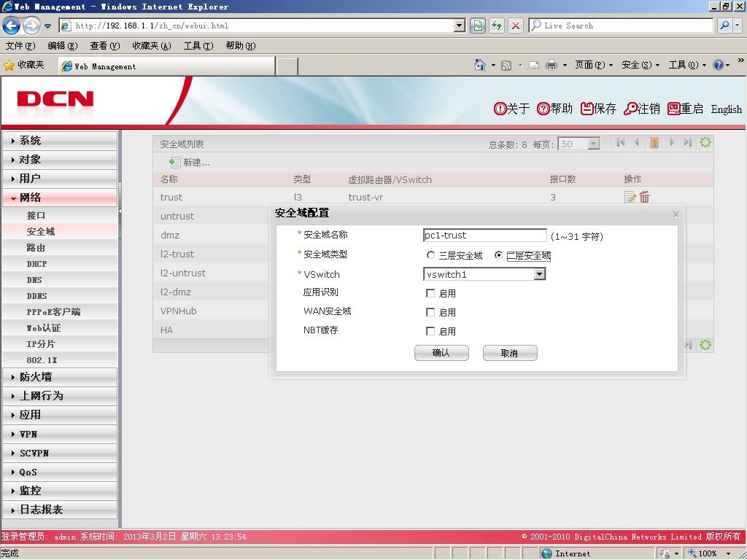
Task: Open the 工具(T) menu
Action: coord(198,46)
